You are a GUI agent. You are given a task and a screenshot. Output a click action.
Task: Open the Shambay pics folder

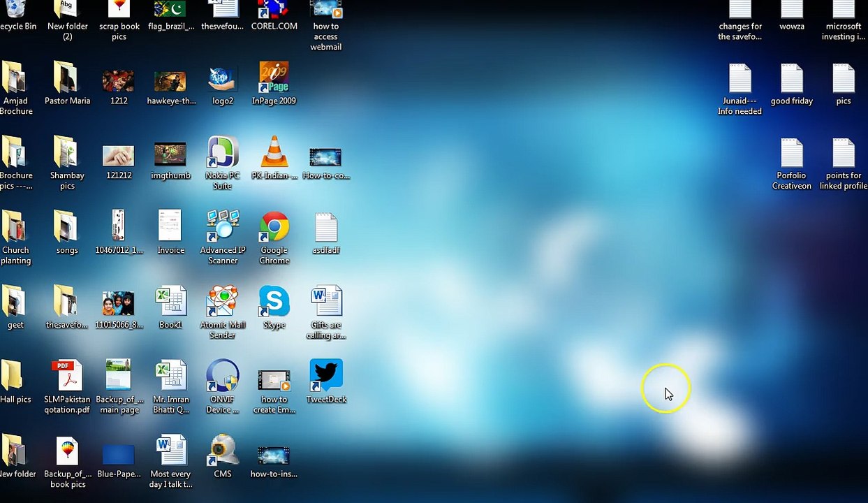[x=67, y=163]
